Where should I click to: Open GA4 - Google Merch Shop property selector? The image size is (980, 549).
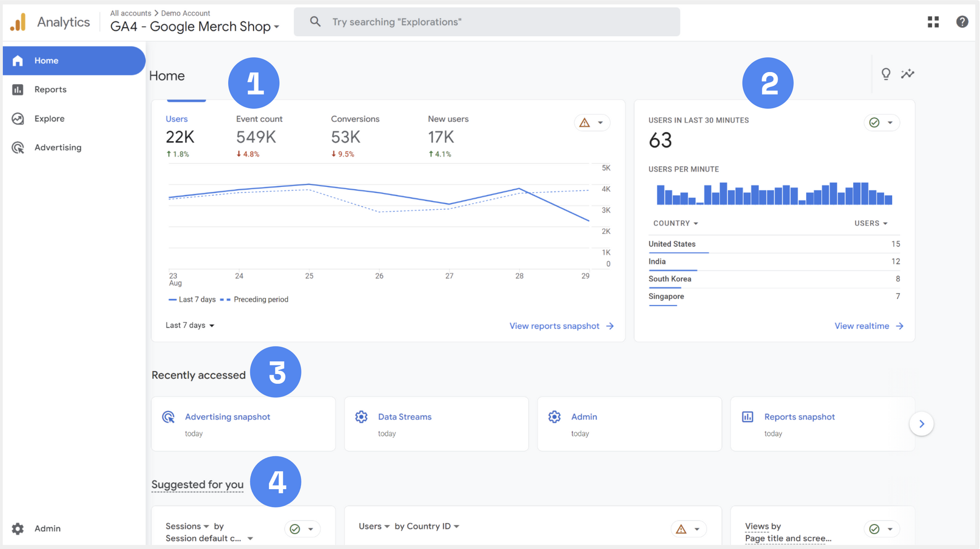coord(195,26)
